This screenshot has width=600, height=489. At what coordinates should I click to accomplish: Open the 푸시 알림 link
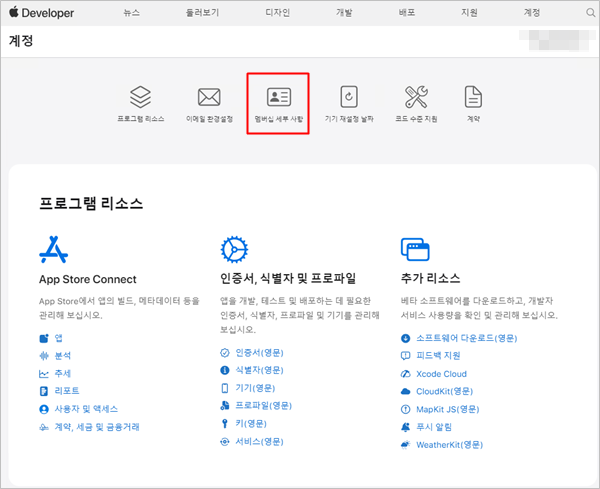tap(434, 427)
